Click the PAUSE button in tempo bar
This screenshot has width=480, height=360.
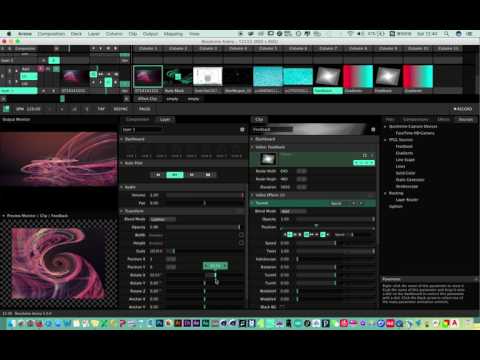(x=144, y=109)
